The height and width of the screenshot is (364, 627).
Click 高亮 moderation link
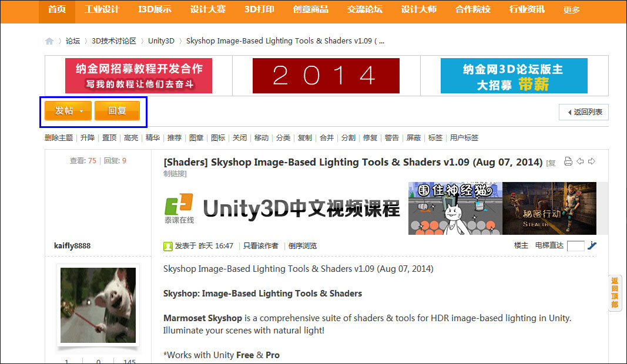131,138
